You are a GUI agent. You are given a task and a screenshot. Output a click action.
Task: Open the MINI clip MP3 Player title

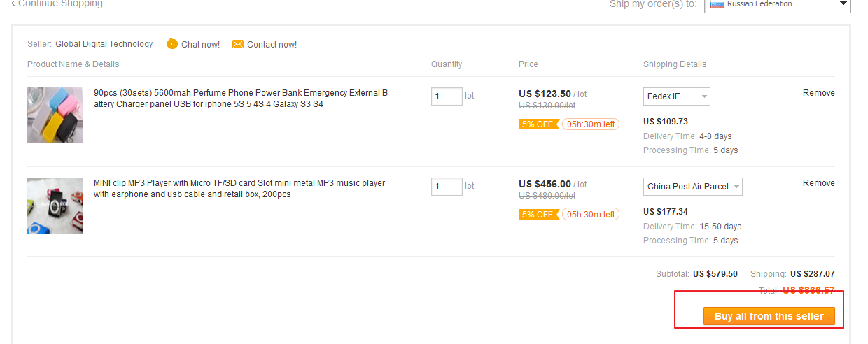(x=239, y=189)
